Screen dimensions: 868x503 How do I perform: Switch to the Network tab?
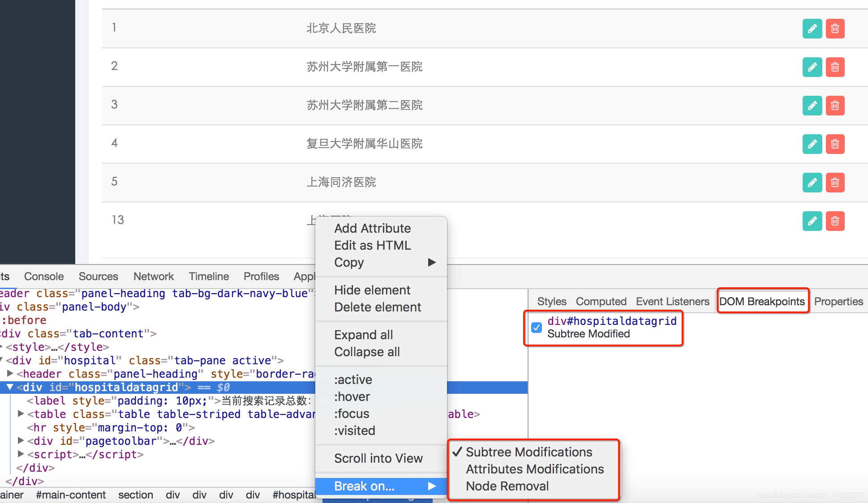[x=153, y=277]
